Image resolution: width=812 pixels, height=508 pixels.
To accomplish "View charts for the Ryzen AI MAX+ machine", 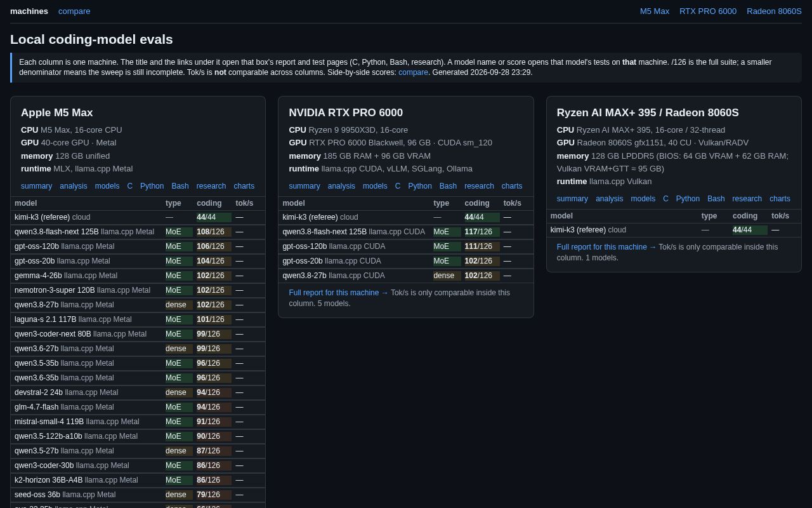I will pos(780,199).
